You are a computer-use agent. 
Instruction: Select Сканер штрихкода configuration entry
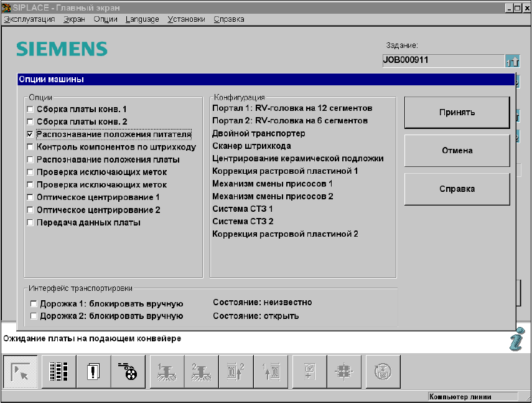tap(251, 146)
